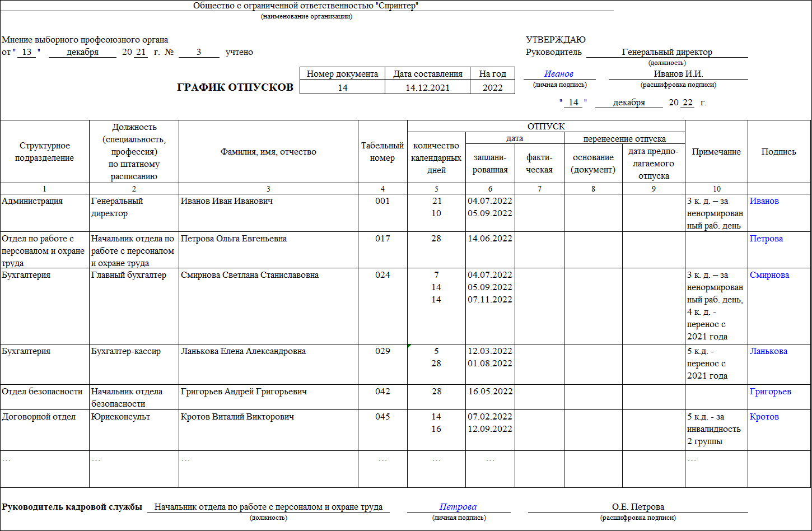Select the year cell 2022

pyautogui.click(x=493, y=87)
